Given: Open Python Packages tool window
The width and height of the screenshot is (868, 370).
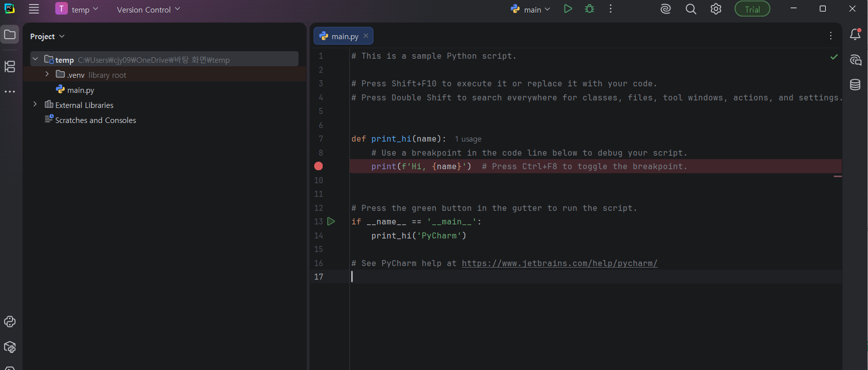Looking at the screenshot, I should coord(10,347).
